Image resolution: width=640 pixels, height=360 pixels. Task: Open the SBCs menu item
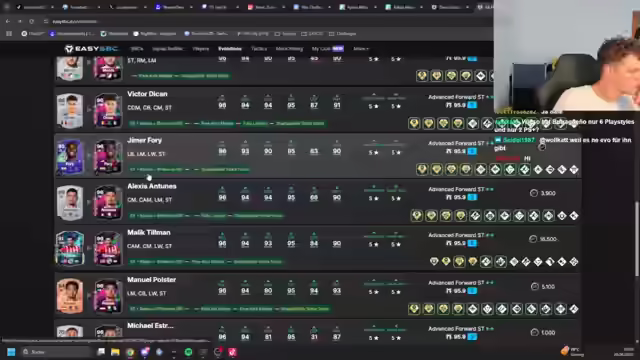pyautogui.click(x=137, y=49)
